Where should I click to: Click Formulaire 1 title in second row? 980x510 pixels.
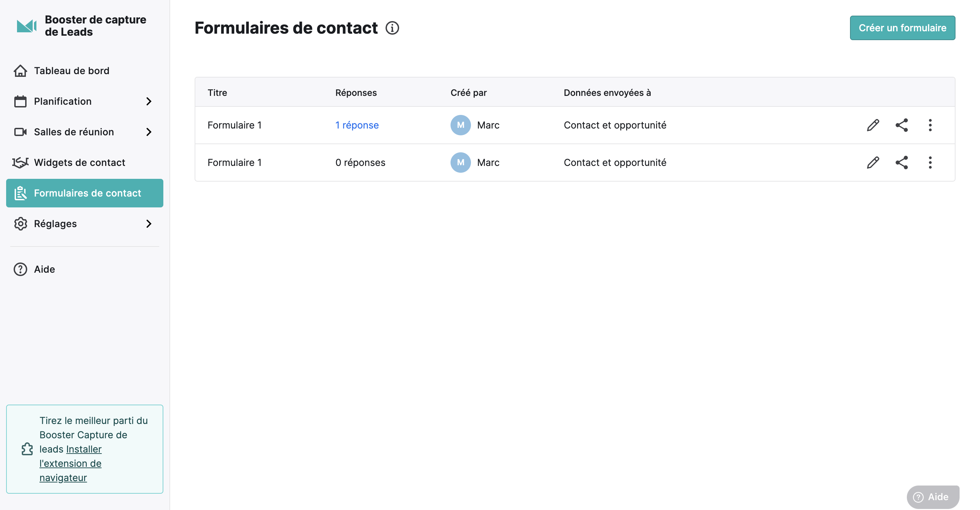234,162
